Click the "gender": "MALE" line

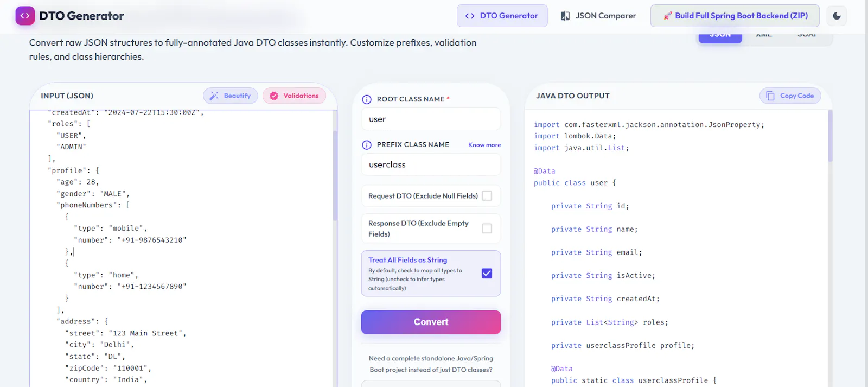93,194
